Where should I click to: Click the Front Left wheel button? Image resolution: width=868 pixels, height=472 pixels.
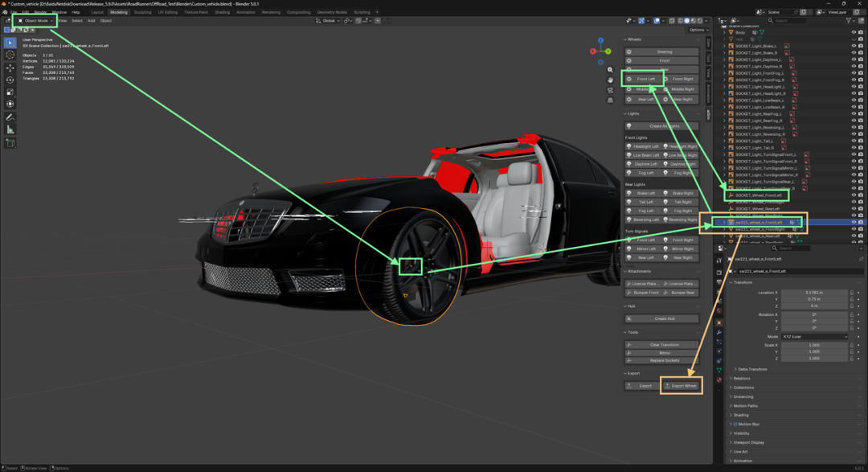(643, 79)
